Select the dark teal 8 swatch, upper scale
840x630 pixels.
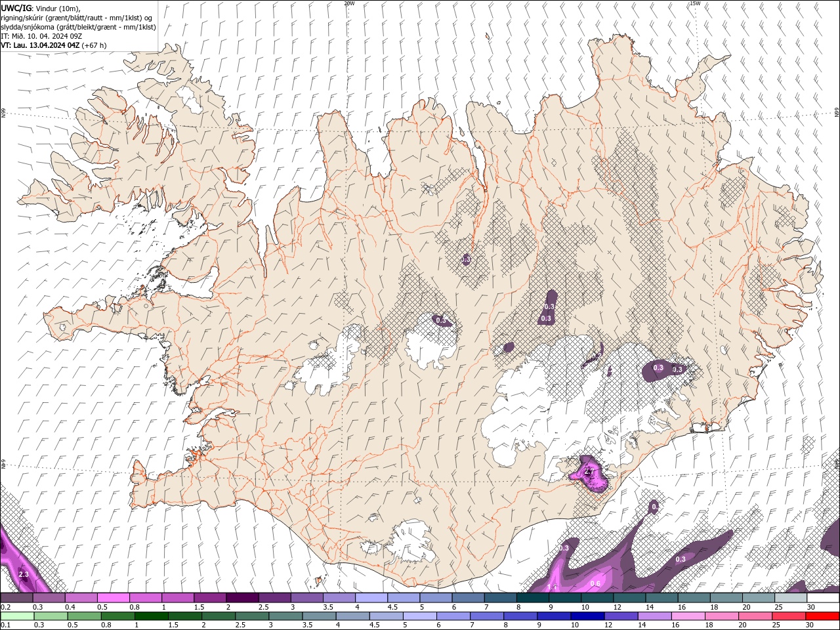pos(533,598)
